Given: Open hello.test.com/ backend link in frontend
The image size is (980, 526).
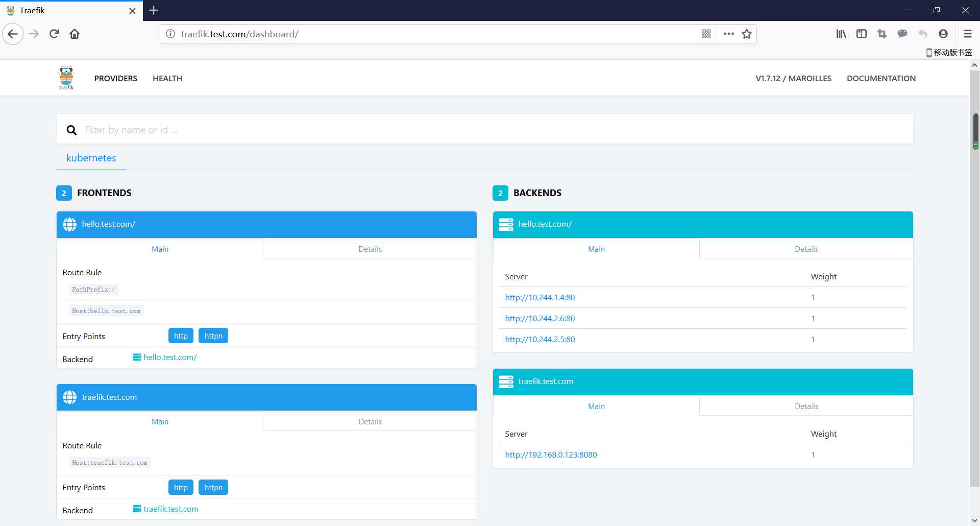Looking at the screenshot, I should 165,357.
